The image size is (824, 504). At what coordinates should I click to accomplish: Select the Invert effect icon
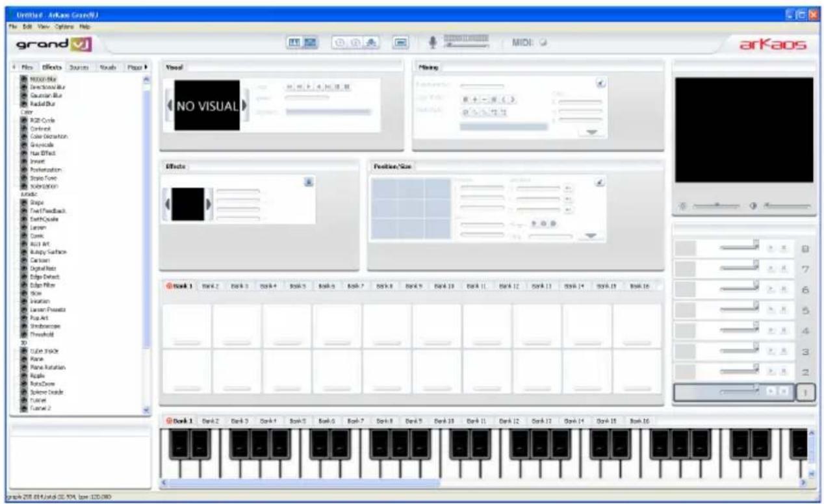coord(25,161)
